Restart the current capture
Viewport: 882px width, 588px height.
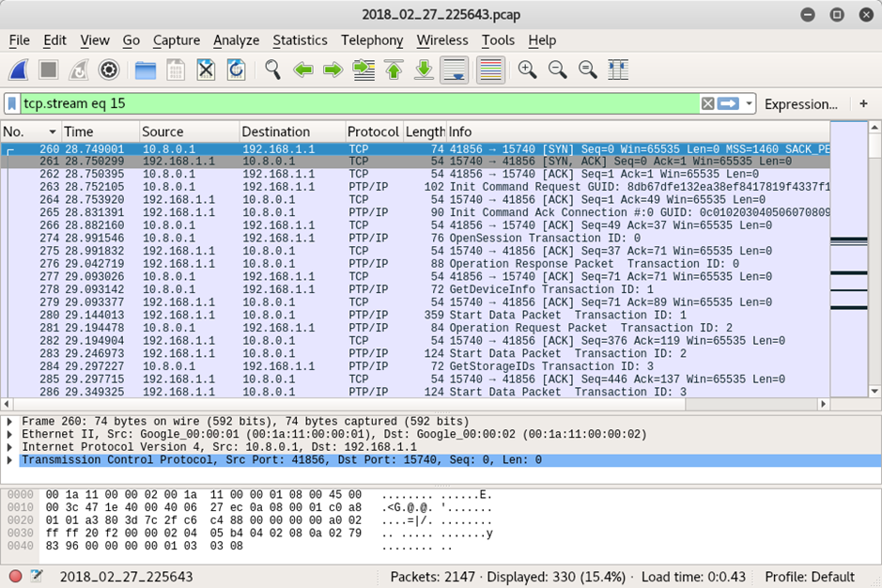(x=79, y=70)
